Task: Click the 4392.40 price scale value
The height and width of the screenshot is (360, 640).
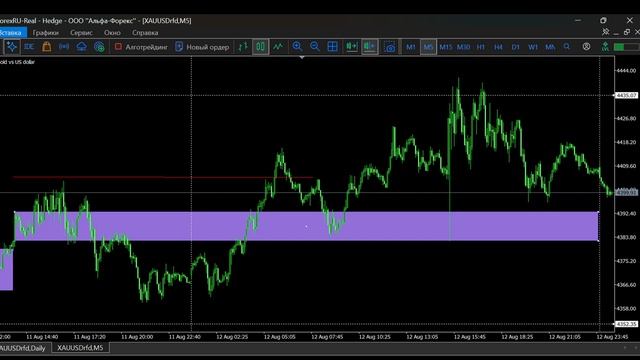Action: click(626, 213)
